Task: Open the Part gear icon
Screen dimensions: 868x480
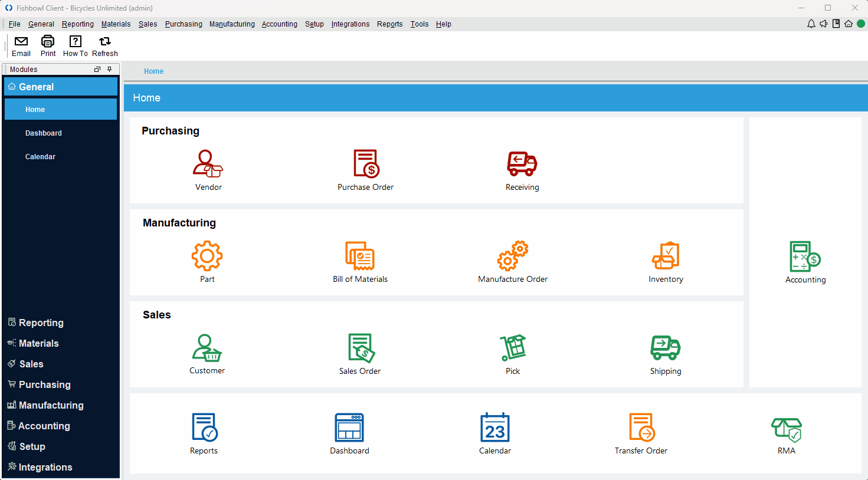Action: click(x=207, y=255)
